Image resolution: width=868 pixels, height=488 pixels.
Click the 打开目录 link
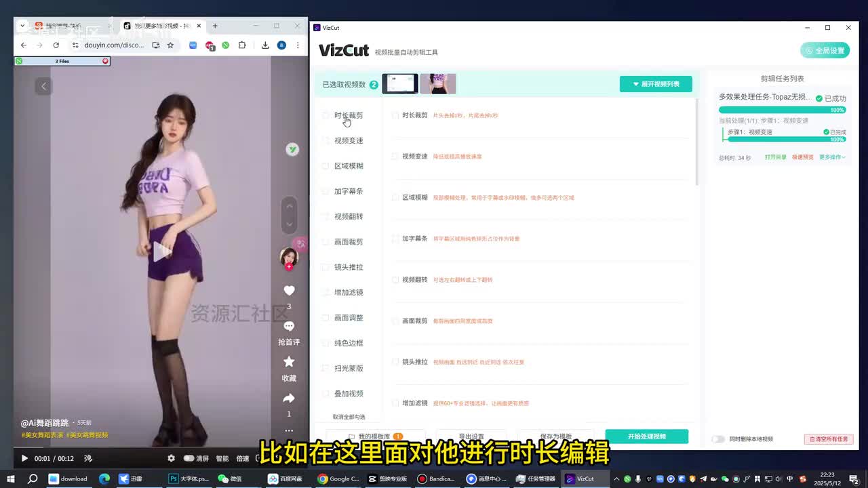[x=775, y=157]
